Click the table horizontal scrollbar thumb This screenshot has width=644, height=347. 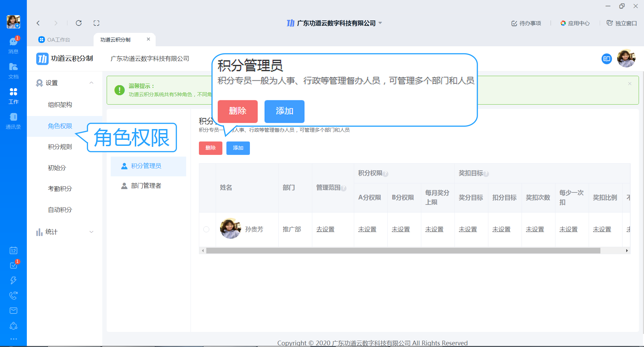click(403, 251)
